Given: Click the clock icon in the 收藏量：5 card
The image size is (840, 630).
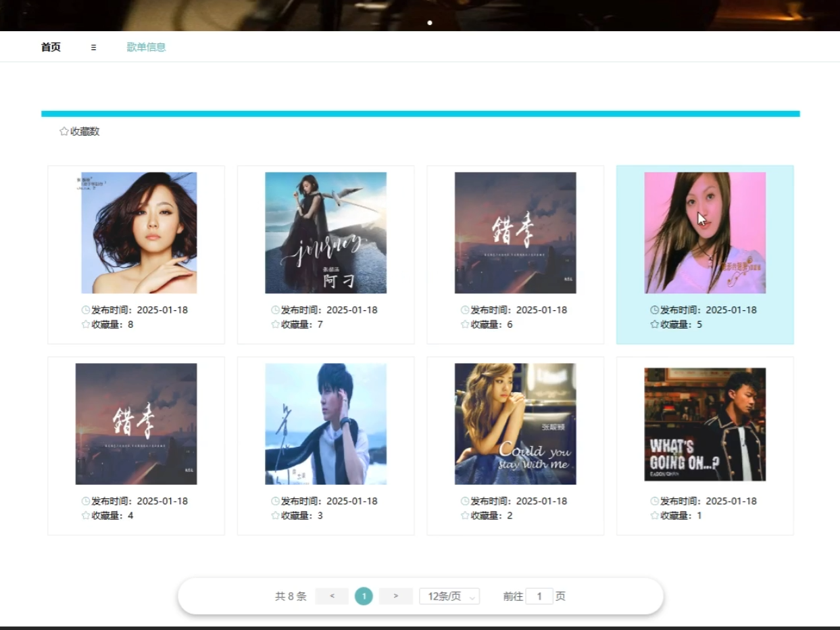Looking at the screenshot, I should click(654, 310).
